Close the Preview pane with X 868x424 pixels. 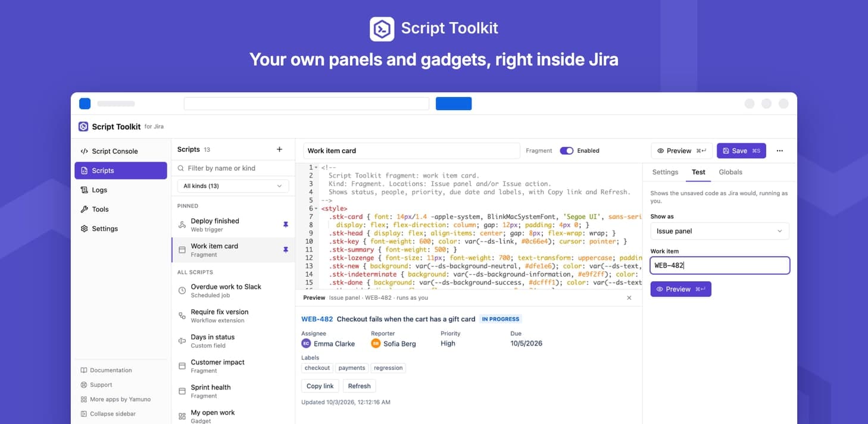[629, 297]
